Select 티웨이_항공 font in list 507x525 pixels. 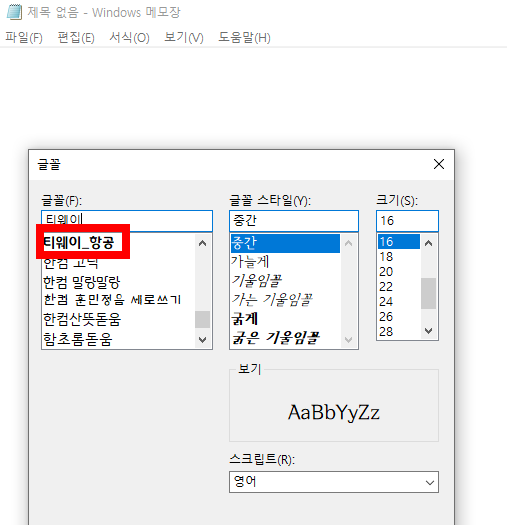tap(79, 242)
